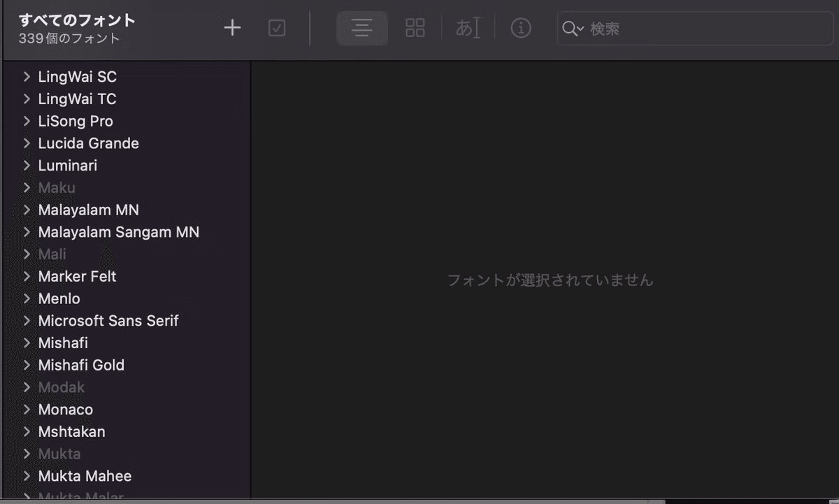Select Luminari font
Viewport: 839px width, 504px height.
(x=68, y=166)
